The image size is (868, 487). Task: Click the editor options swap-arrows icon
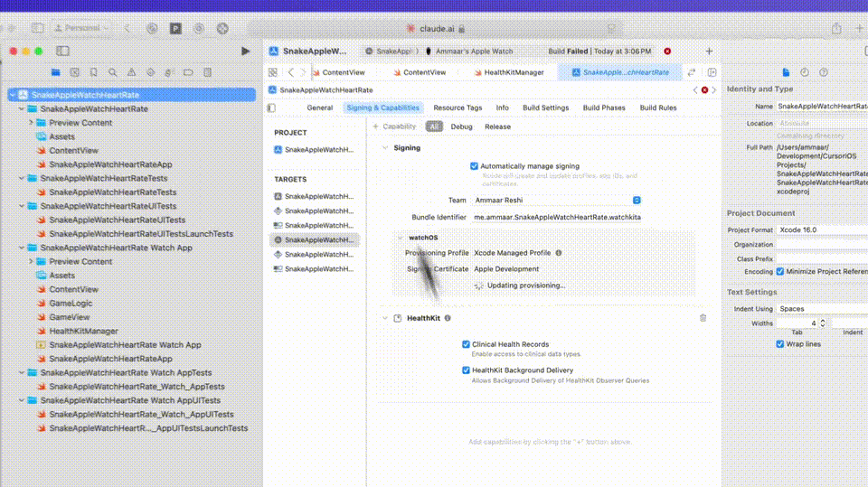(692, 72)
